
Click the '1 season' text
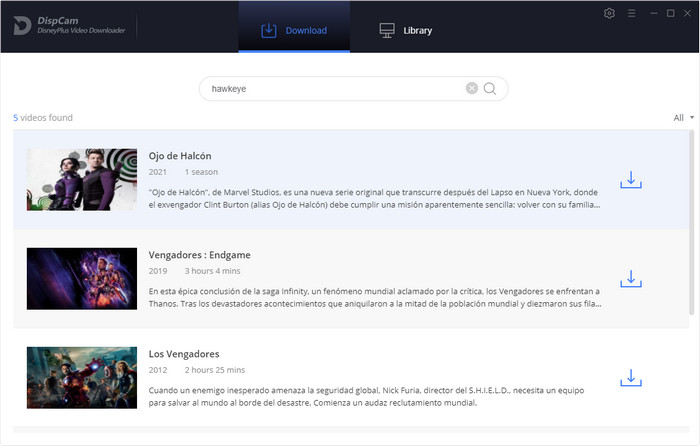tap(201, 172)
